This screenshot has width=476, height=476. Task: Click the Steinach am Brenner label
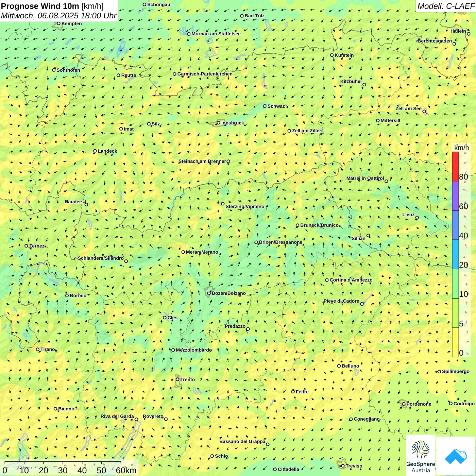(202, 161)
